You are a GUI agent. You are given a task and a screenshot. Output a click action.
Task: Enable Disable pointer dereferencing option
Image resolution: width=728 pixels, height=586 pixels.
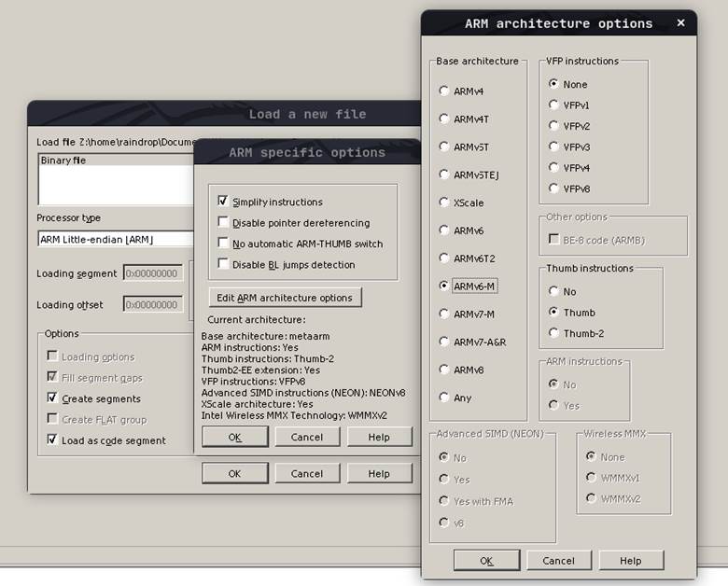click(223, 223)
